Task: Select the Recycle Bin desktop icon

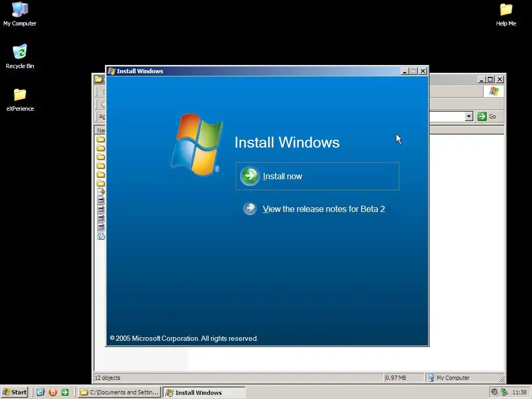Action: 20,57
